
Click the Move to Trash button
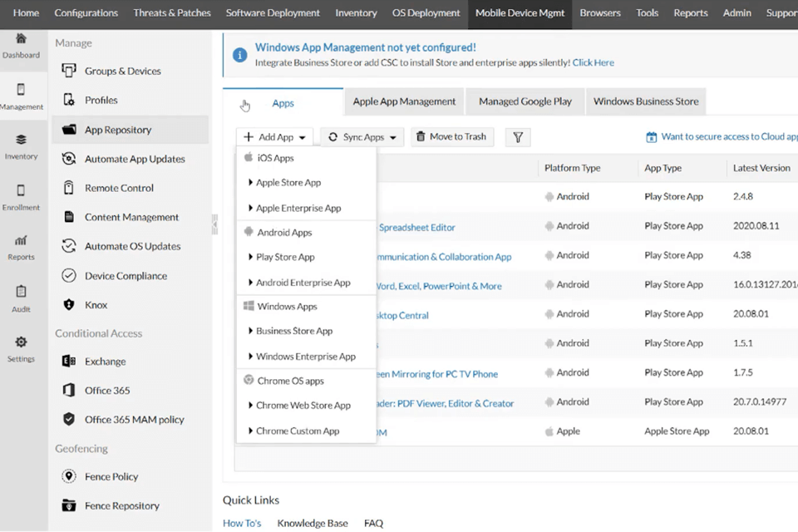point(451,136)
